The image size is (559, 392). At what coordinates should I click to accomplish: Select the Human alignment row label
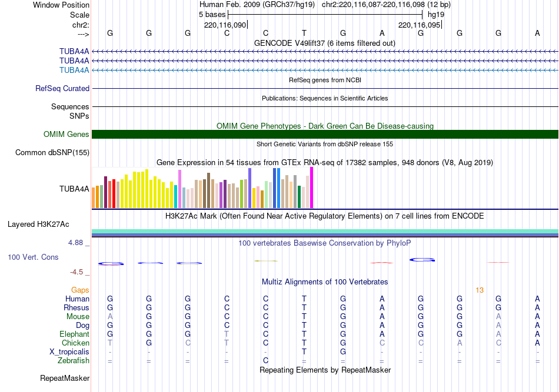tap(77, 299)
